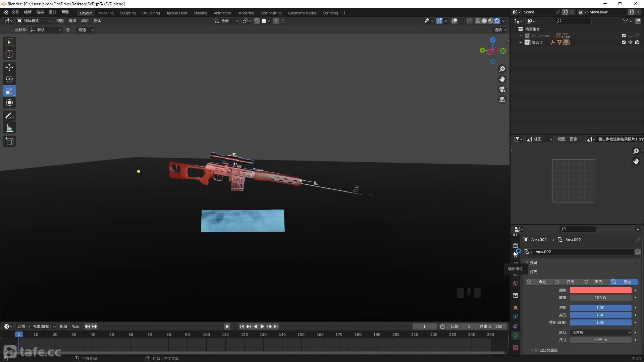Open the 框选 drag dropdown

(86, 30)
